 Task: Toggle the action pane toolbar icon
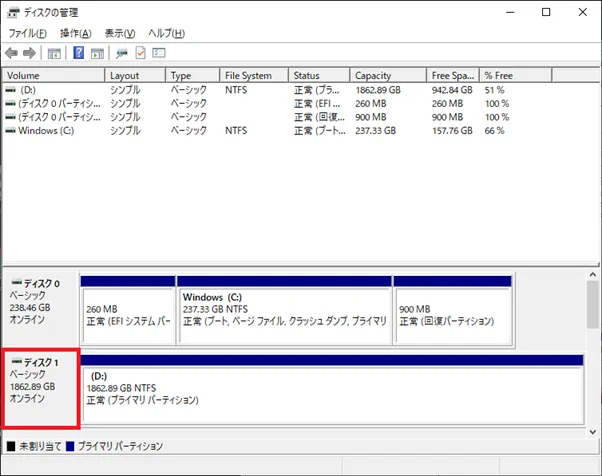pyautogui.click(x=97, y=53)
